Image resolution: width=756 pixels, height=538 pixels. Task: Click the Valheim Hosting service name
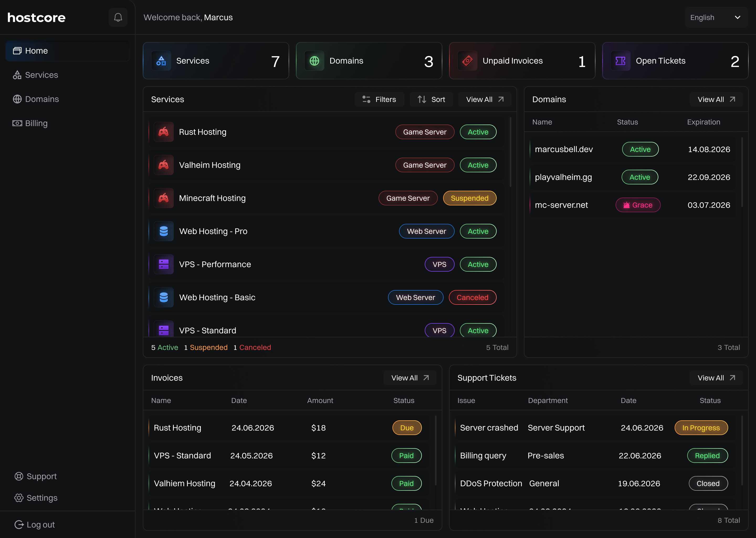[x=209, y=165]
